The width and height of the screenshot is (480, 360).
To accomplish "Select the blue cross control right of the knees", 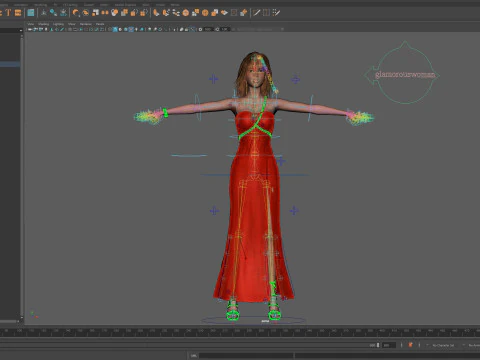I will click(294, 210).
